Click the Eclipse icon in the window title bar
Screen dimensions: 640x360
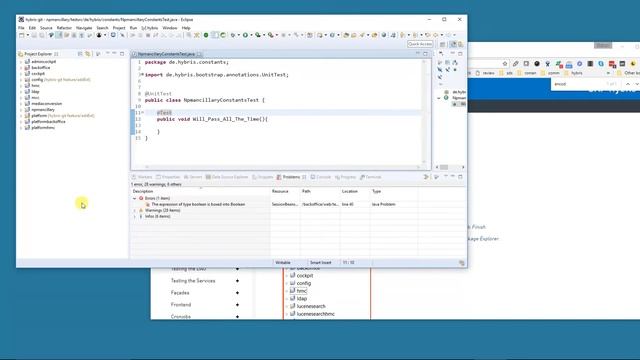(x=21, y=20)
